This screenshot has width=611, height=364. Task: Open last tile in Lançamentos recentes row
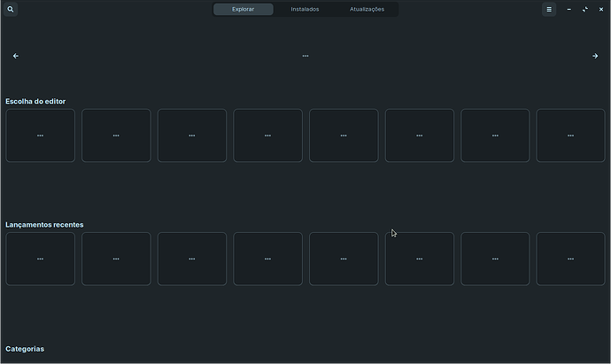click(570, 259)
